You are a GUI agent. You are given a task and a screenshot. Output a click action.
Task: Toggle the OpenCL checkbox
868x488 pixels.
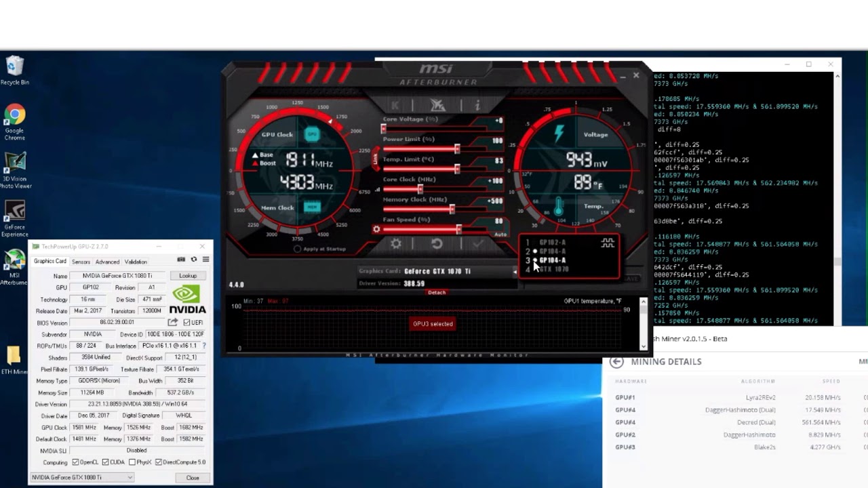pos(75,462)
